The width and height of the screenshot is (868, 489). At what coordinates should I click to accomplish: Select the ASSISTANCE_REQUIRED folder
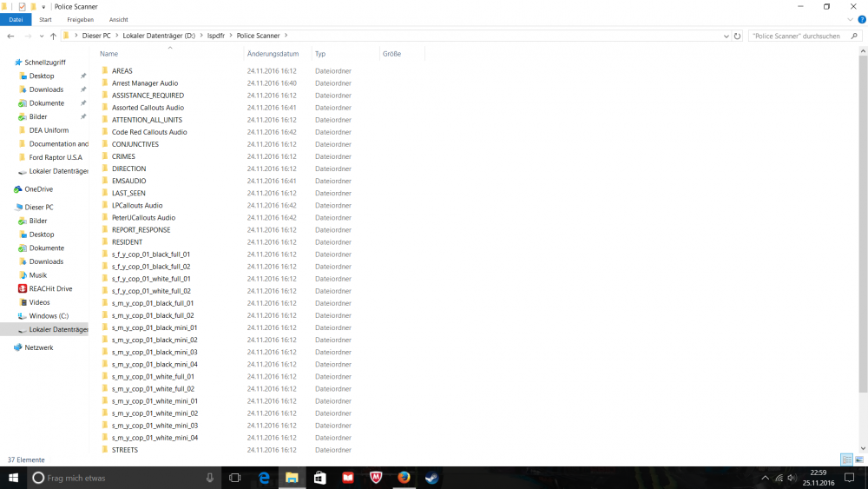click(x=148, y=96)
